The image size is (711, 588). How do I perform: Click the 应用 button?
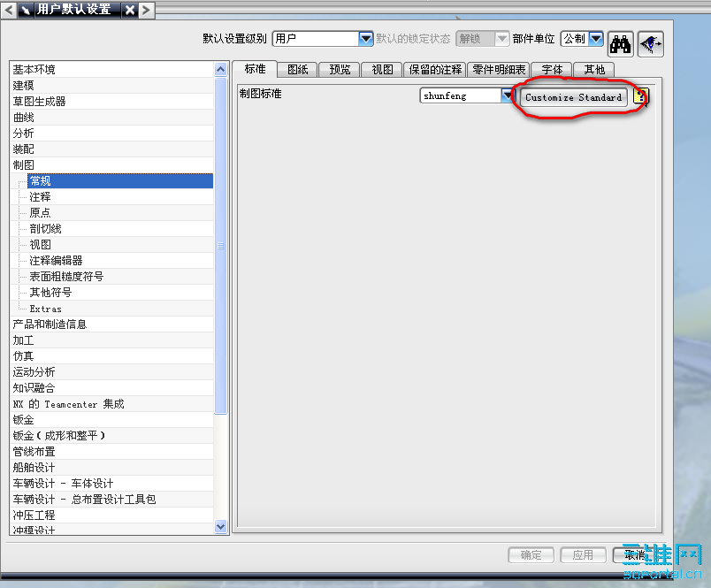(583, 555)
